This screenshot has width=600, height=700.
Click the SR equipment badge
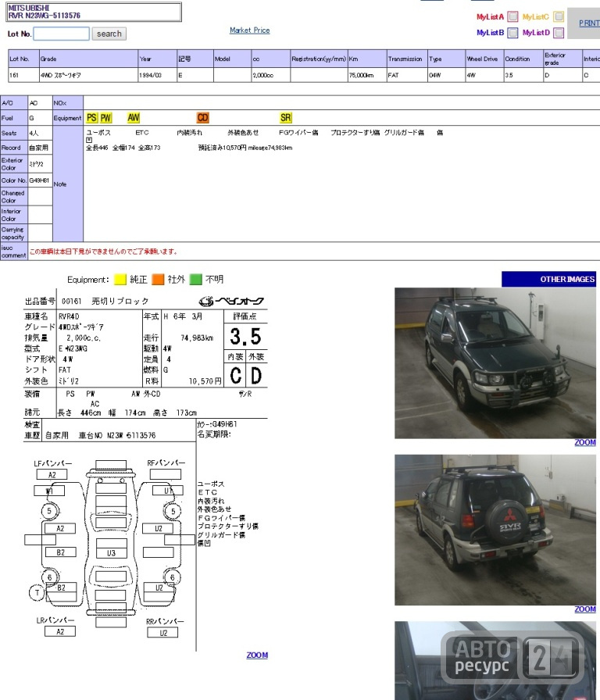pos(286,117)
